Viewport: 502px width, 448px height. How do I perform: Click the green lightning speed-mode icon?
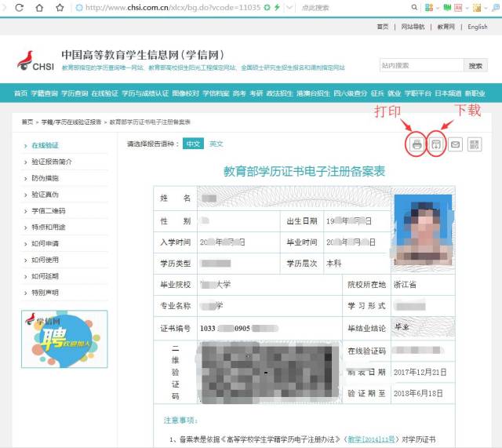(x=277, y=7)
